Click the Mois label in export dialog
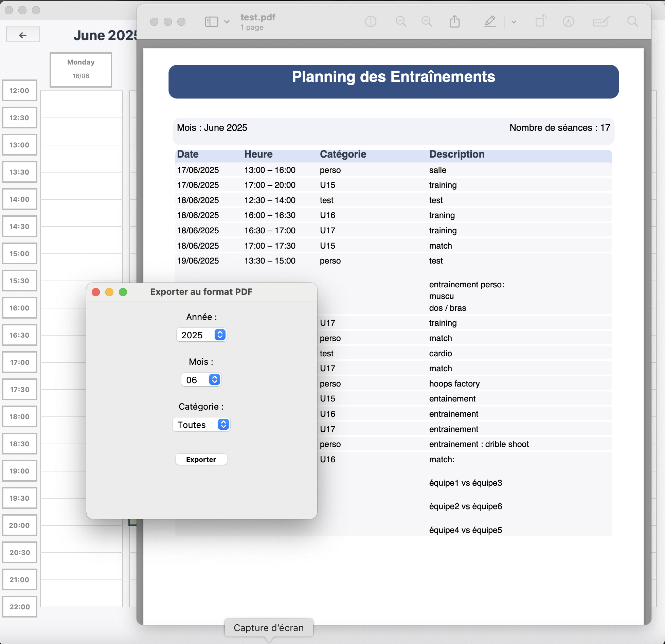 pyautogui.click(x=201, y=362)
